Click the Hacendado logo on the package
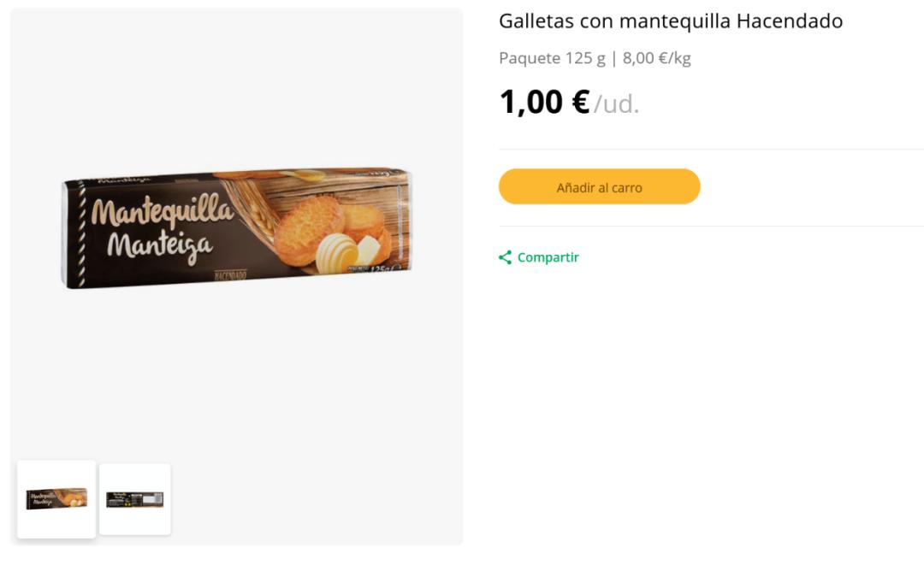 pyautogui.click(x=230, y=275)
